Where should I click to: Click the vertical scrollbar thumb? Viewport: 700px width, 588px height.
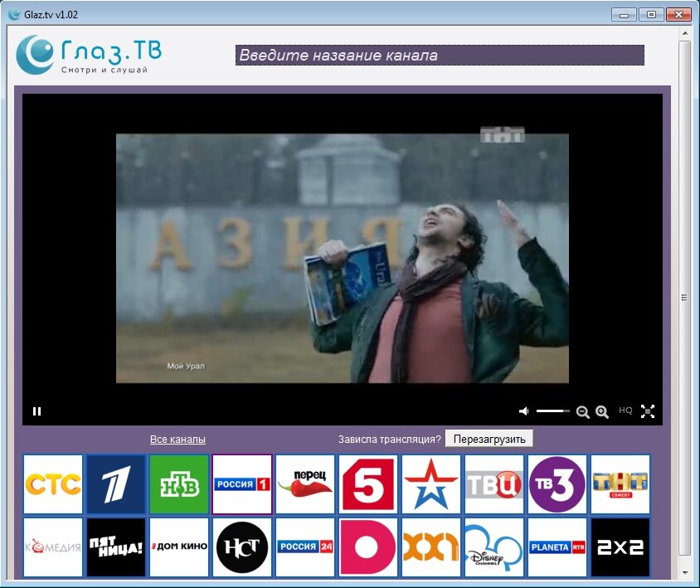pyautogui.click(x=685, y=298)
